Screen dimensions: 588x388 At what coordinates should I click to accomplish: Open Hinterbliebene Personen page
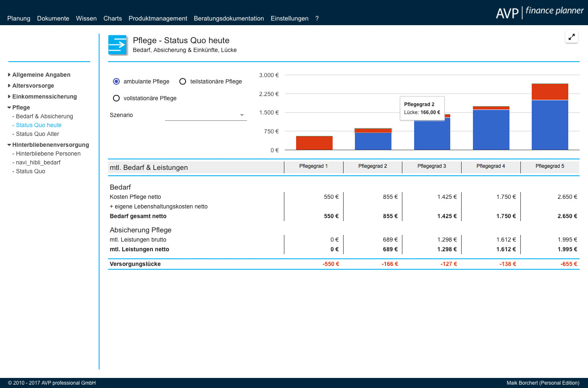(x=48, y=154)
